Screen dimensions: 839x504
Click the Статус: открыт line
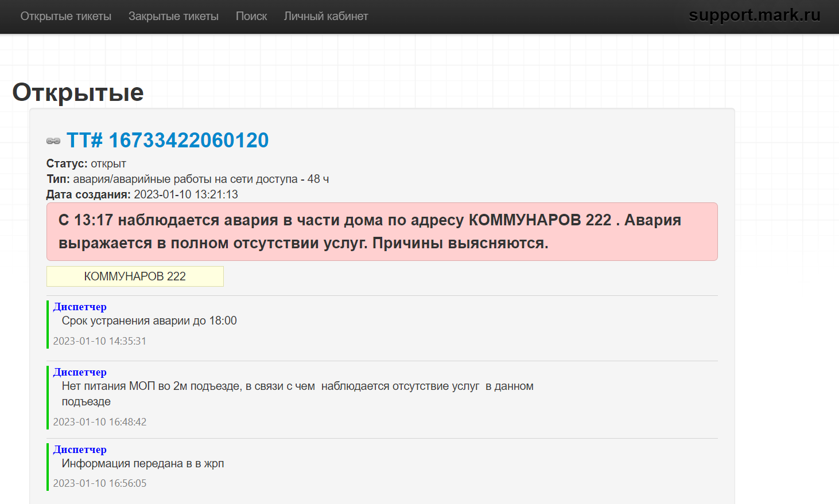pos(86,163)
